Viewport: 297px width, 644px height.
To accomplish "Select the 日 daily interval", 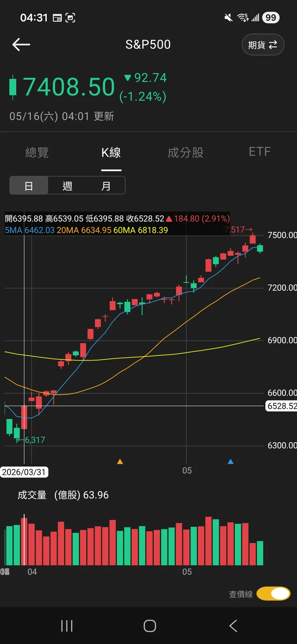I will (29, 185).
